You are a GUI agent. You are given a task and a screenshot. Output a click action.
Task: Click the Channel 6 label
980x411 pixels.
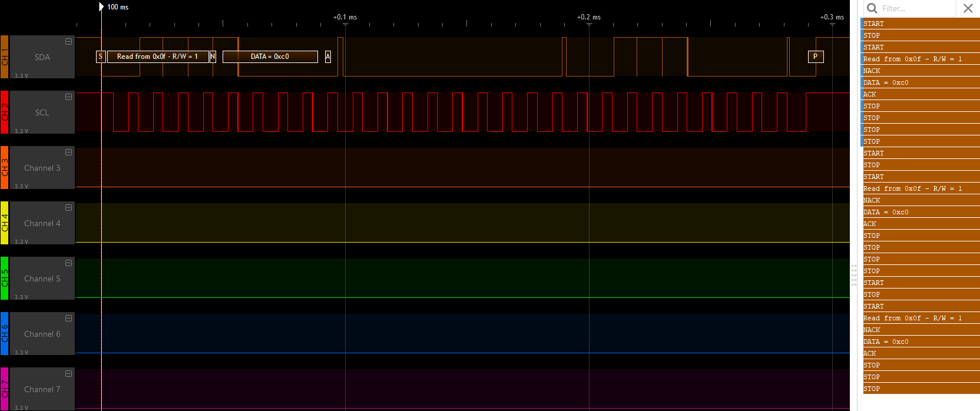42,334
